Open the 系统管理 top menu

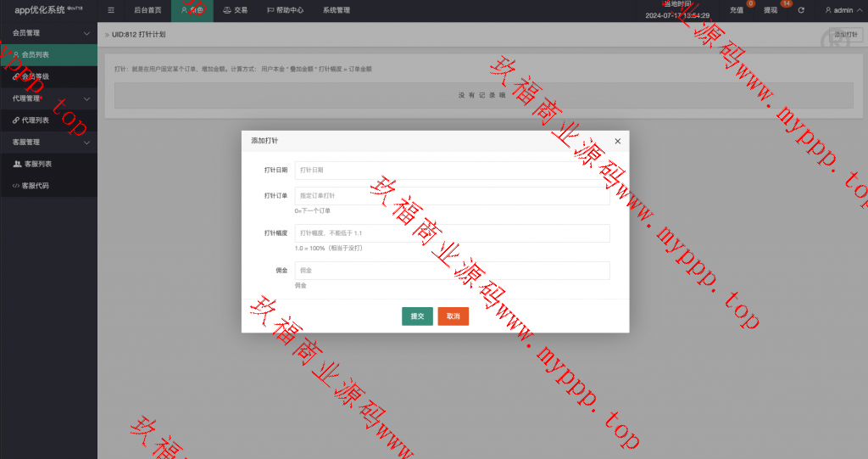click(337, 10)
